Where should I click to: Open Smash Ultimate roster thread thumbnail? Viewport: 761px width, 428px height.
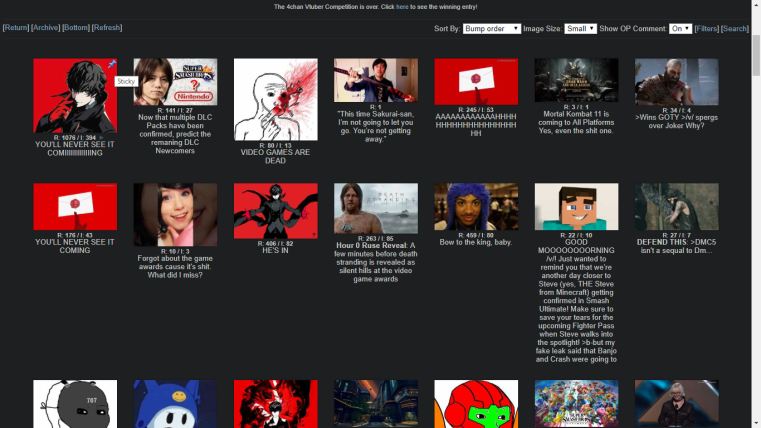577,403
